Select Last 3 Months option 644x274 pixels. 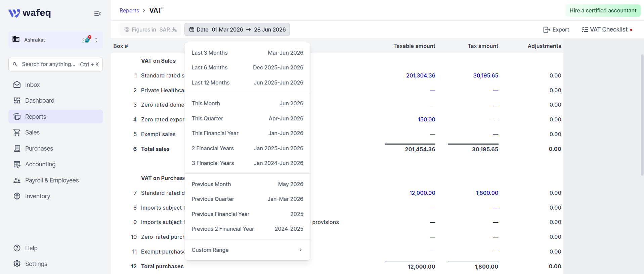[x=248, y=53]
